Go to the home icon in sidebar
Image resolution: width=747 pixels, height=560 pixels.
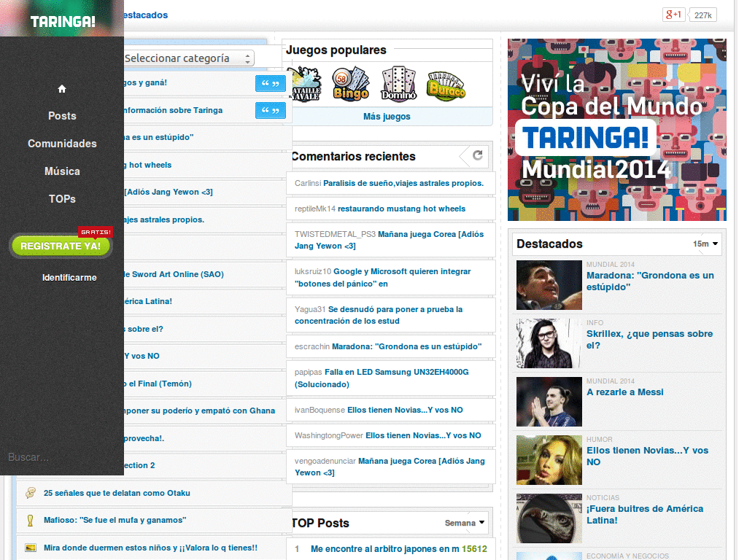[62, 89]
